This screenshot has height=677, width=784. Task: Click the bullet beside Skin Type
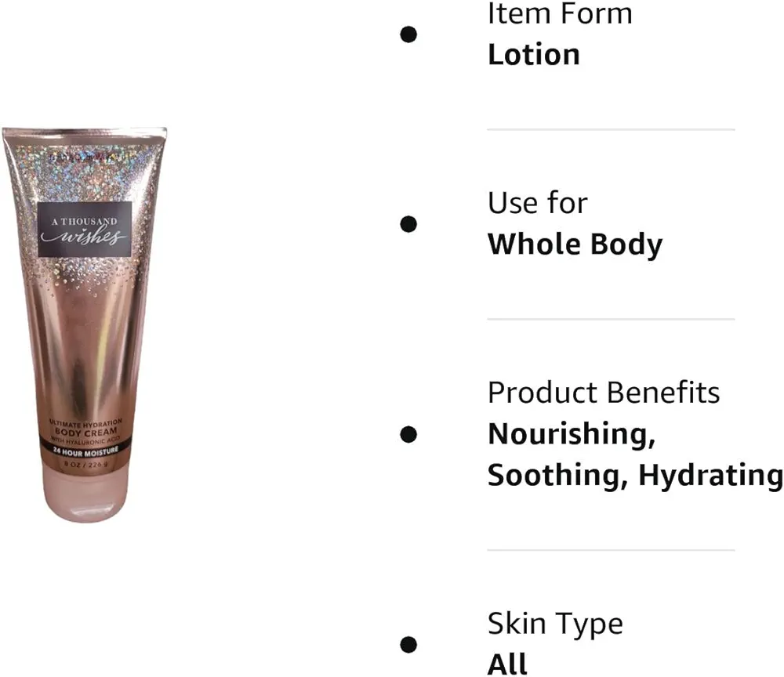pos(408,645)
